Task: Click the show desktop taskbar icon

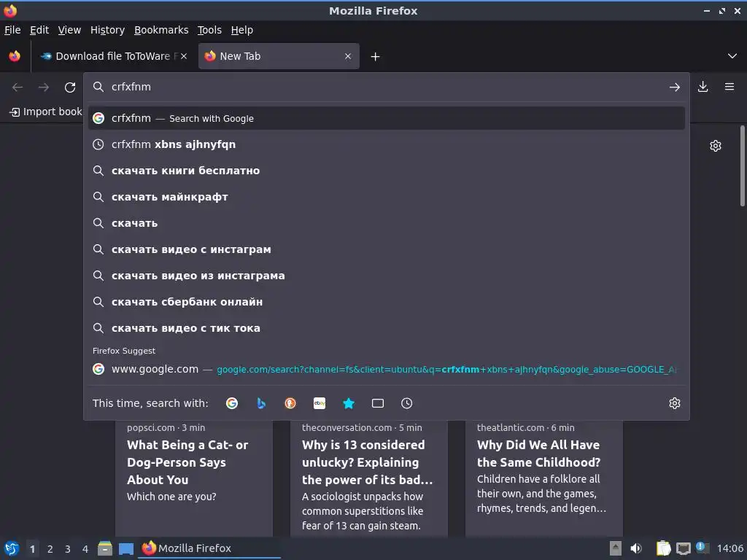Action: 125,548
